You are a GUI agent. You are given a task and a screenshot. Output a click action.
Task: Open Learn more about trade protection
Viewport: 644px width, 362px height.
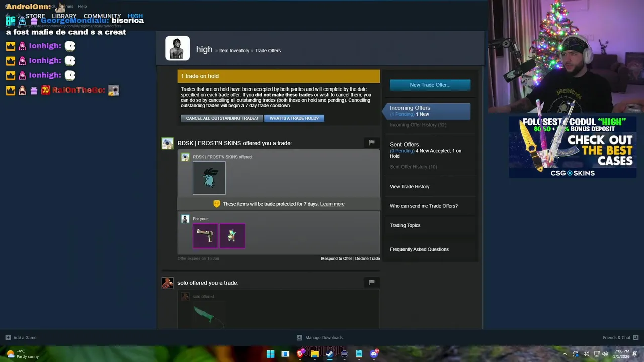coord(332,204)
